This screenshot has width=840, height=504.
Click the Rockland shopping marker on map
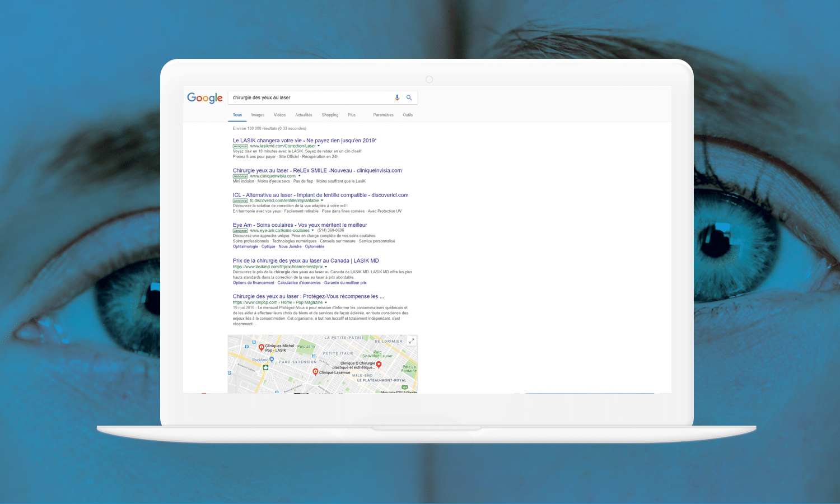click(272, 359)
